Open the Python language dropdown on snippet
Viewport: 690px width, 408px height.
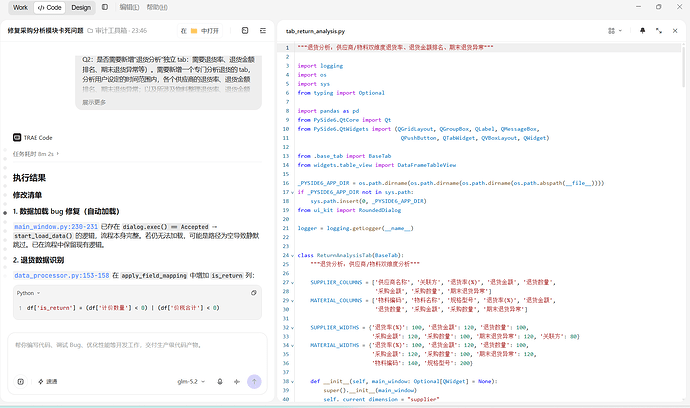pyautogui.click(x=28, y=293)
